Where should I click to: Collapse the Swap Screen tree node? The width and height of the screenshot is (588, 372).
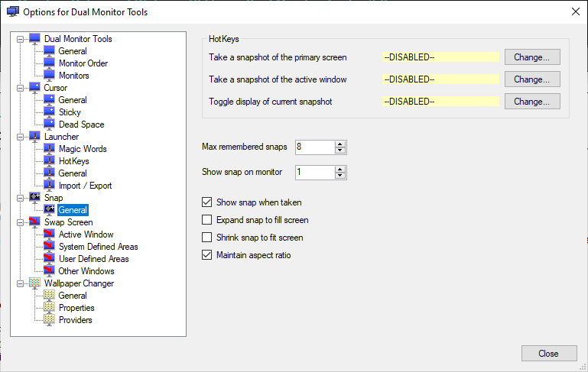click(x=20, y=222)
